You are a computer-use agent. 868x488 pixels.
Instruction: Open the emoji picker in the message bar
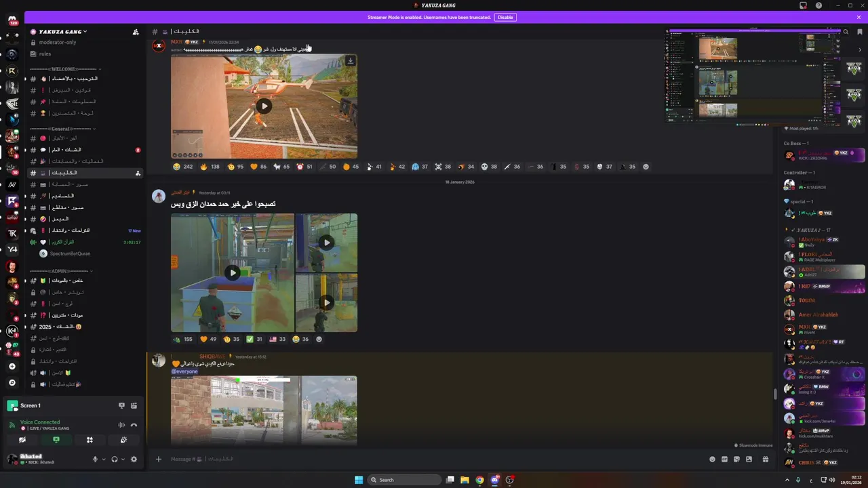[x=712, y=459]
